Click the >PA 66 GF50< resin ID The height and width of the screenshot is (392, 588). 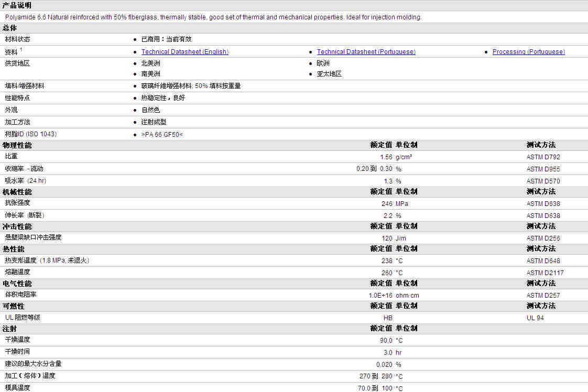coord(162,134)
